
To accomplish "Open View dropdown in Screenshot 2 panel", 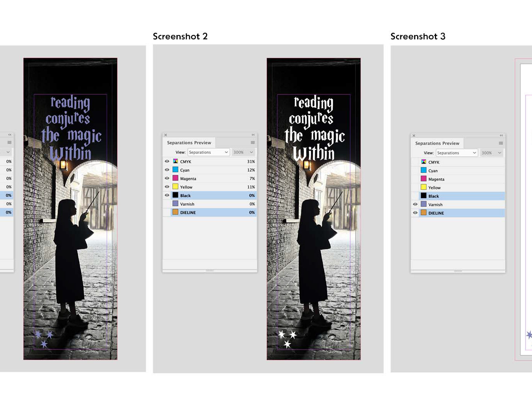I will click(x=208, y=152).
